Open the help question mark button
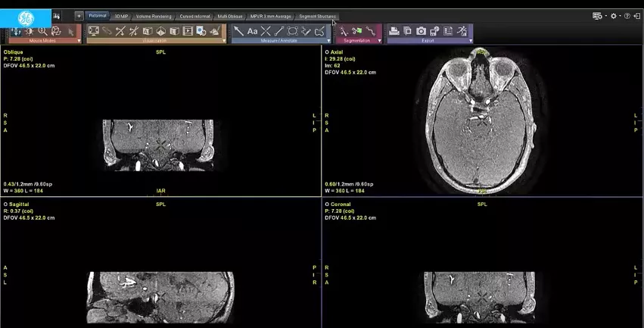This screenshot has height=328, width=644. click(627, 16)
